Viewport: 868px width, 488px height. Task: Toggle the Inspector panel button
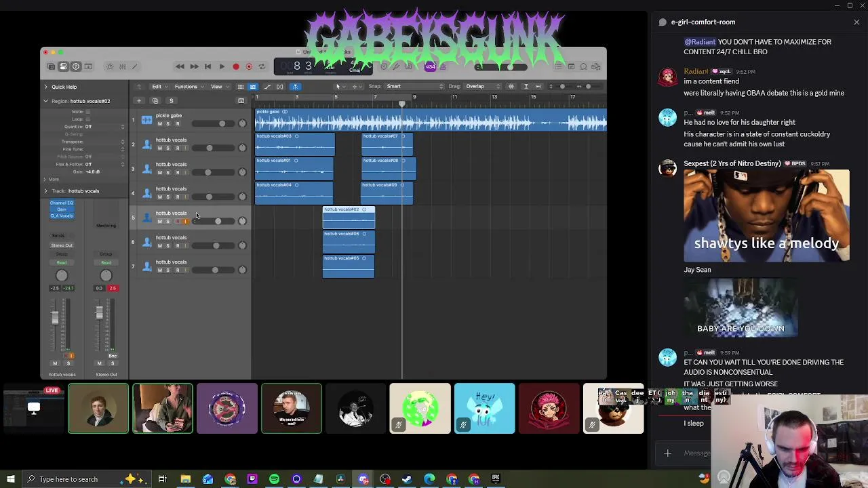click(63, 66)
